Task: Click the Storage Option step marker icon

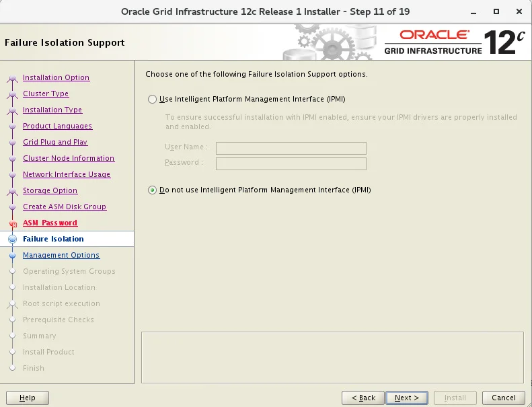Action: click(13, 191)
